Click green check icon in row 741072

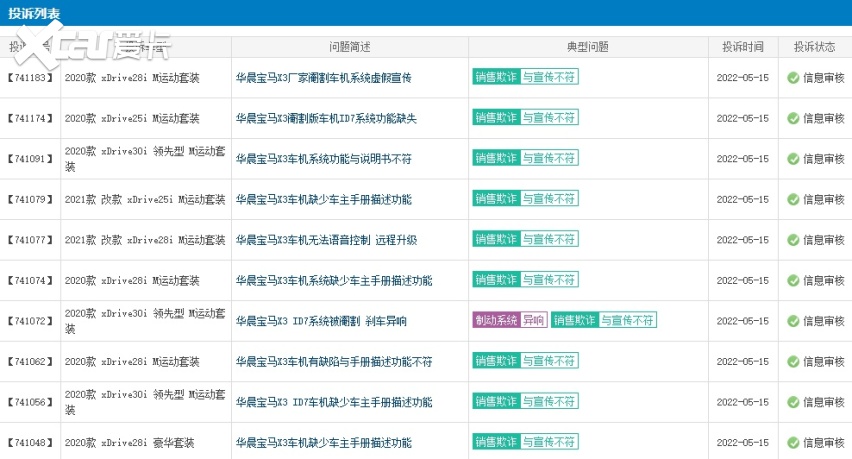pos(793,321)
